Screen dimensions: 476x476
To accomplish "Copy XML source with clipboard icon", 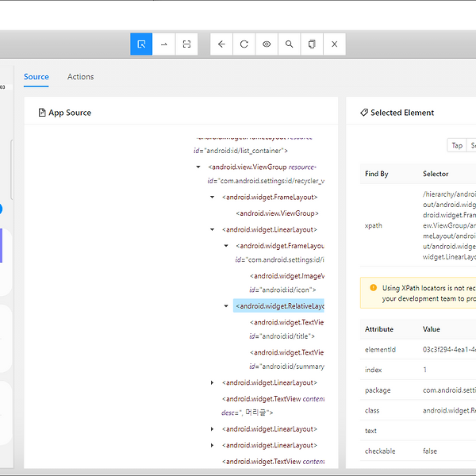I will [x=312, y=44].
